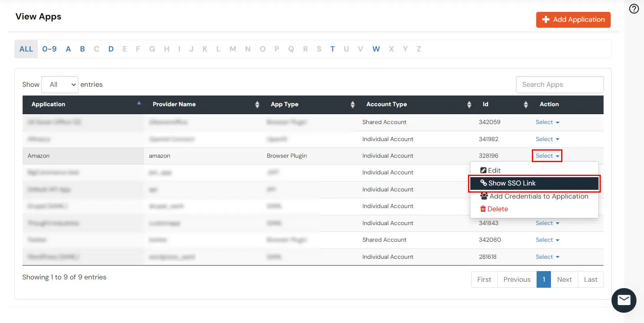Collapse Select for Amazon app 328196

click(547, 156)
